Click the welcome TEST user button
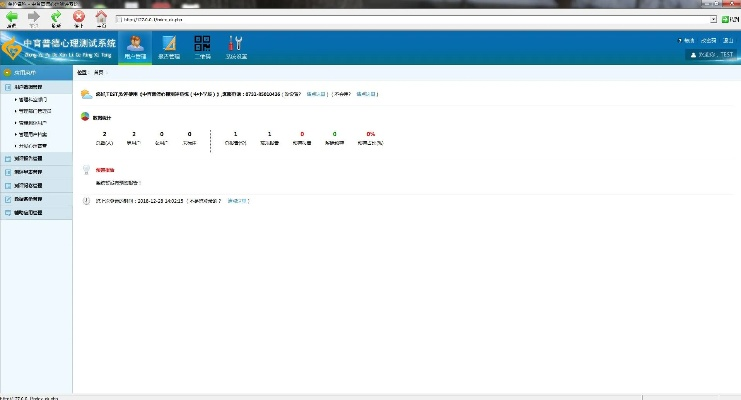The width and height of the screenshot is (741, 400). [x=712, y=55]
